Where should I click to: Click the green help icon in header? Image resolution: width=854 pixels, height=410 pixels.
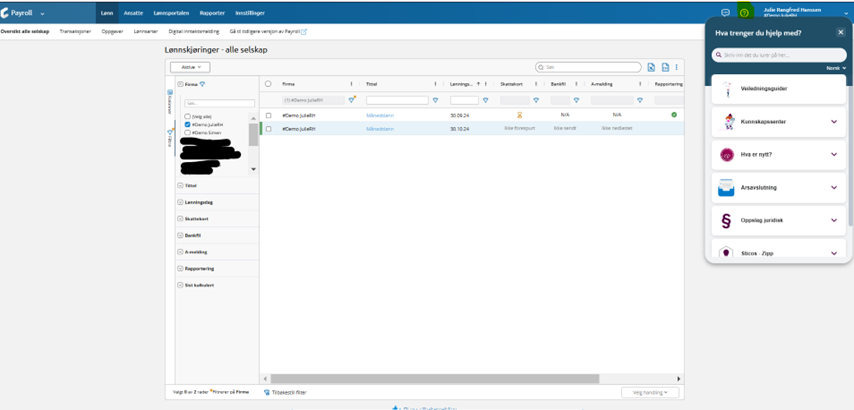(x=744, y=13)
